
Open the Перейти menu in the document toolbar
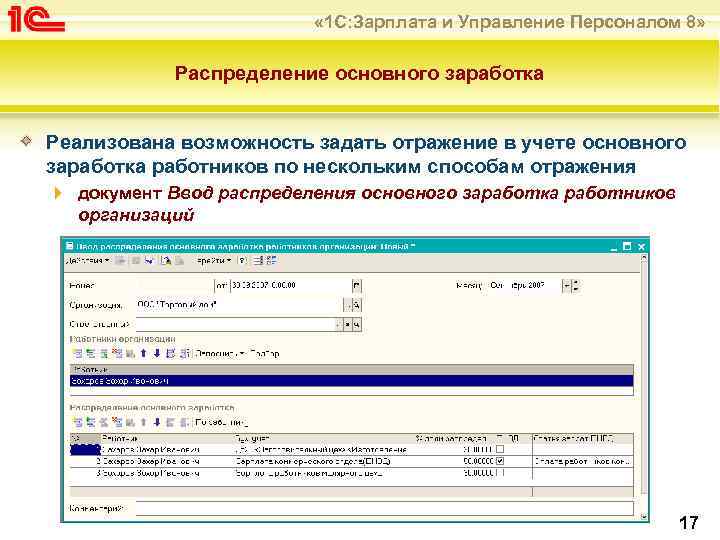pos(213,260)
